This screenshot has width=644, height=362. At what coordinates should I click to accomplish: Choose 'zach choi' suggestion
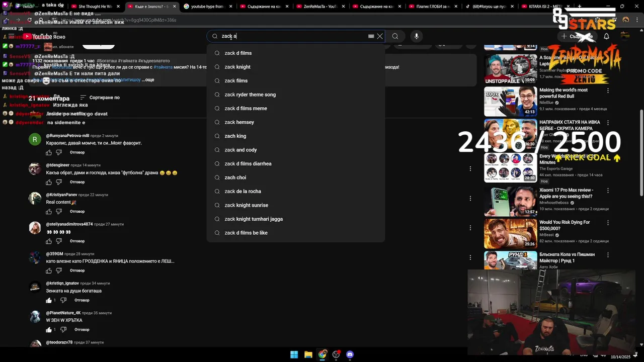point(296,177)
